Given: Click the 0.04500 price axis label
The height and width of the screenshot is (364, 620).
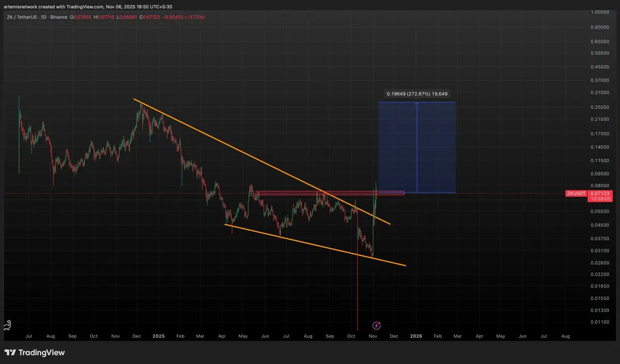Looking at the screenshot, I should point(600,225).
